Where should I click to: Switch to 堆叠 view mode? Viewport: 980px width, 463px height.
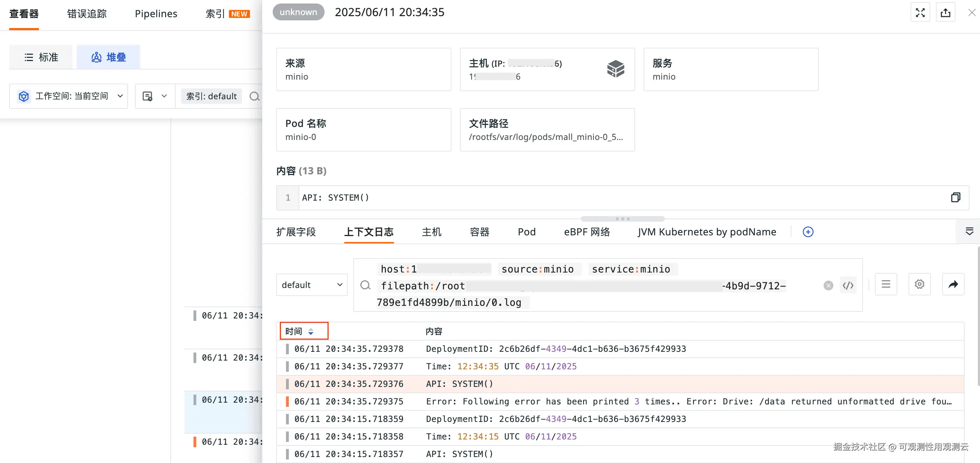point(108,57)
